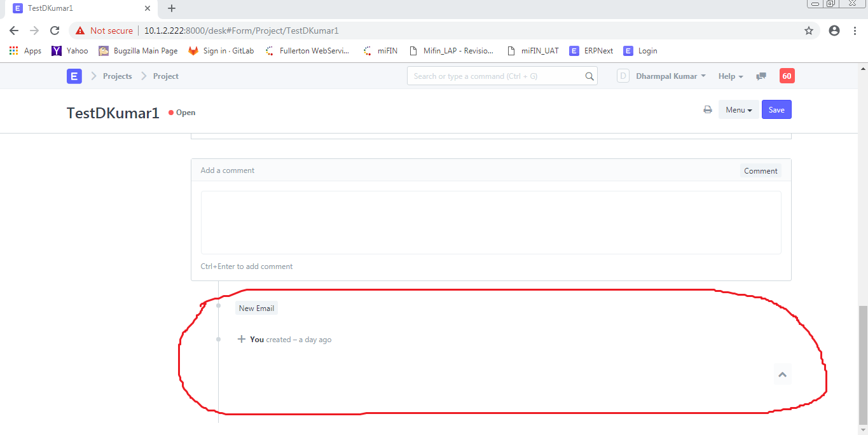868x435 pixels.
Task: Click the New Email button in timeline
Action: [256, 308]
